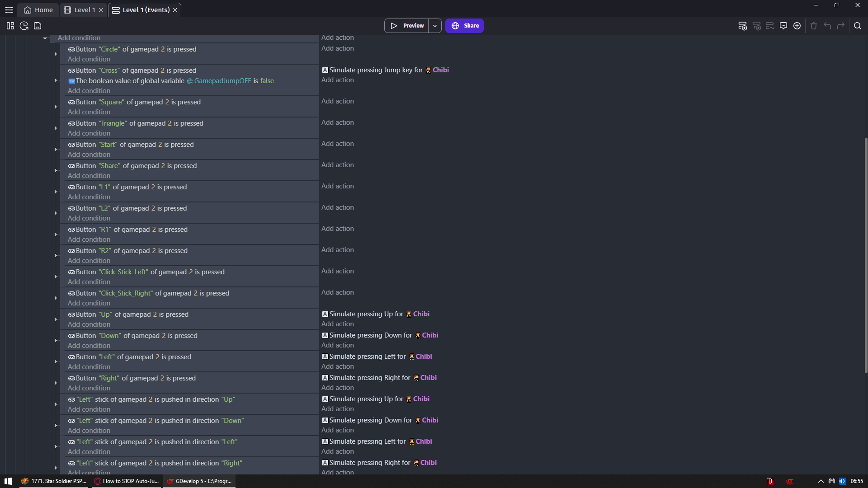
Task: Open the hamburger main menu
Action: [9, 10]
